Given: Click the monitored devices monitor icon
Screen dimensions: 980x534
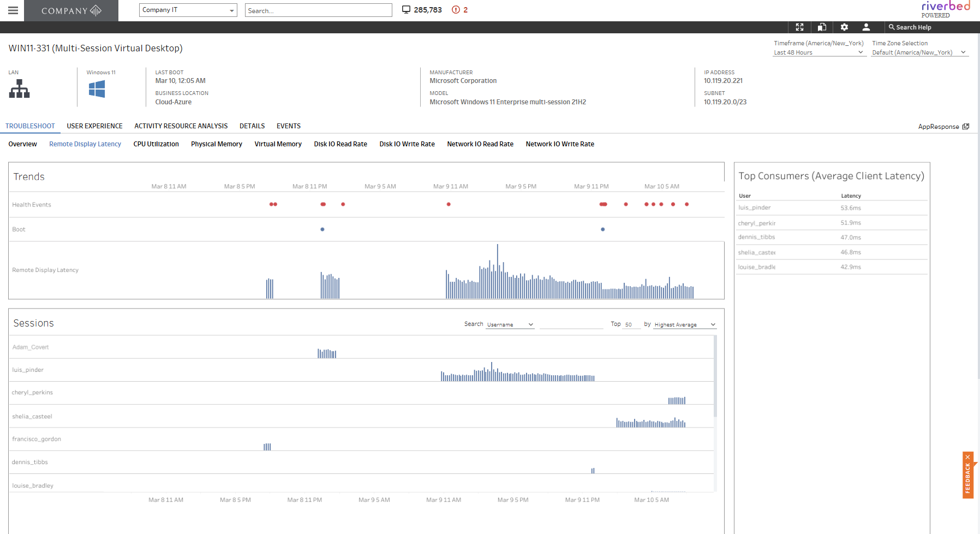Looking at the screenshot, I should 406,10.
